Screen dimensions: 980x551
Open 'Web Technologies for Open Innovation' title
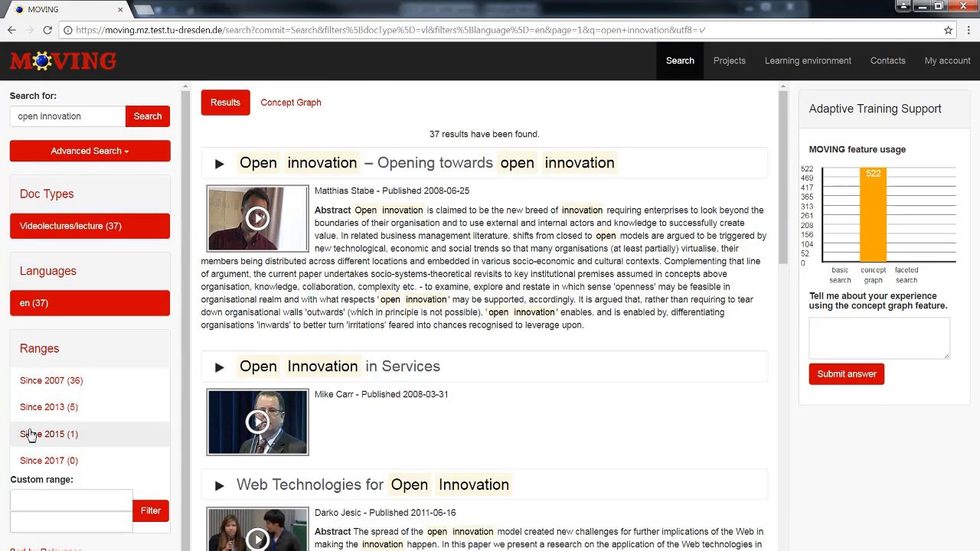point(373,485)
